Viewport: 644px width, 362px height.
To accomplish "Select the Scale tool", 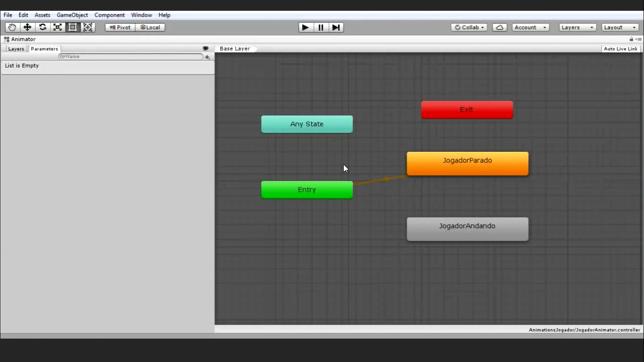I will point(58,27).
